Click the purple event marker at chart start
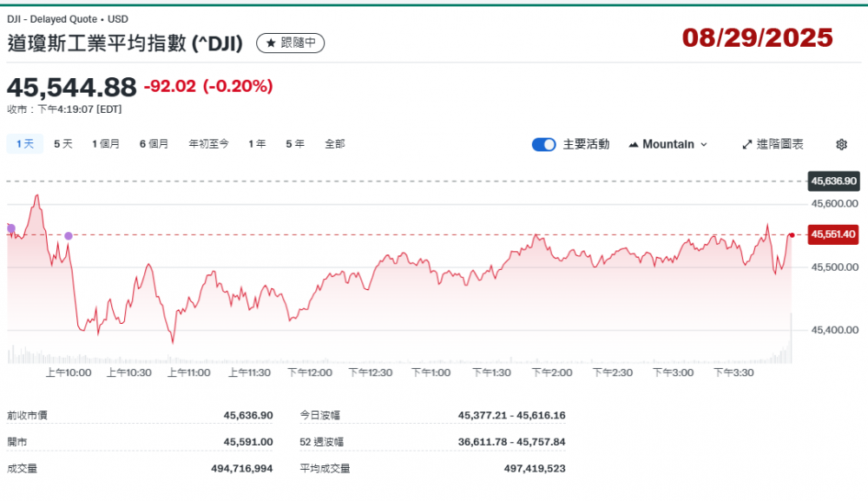The height and width of the screenshot is (501, 868). [x=10, y=228]
